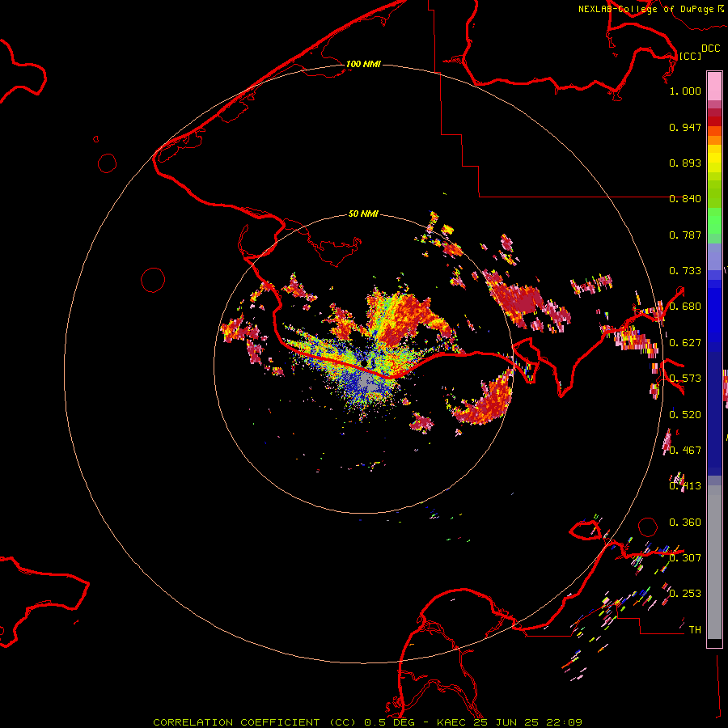Select the NEXLAB-College of DuPage credit text
728x728 pixels.
click(x=645, y=9)
